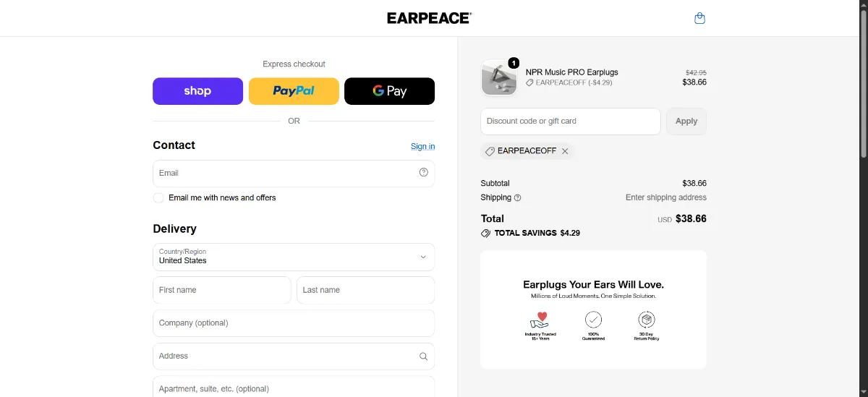Click the email help question-mark icon
The image size is (868, 397).
pos(424,172)
